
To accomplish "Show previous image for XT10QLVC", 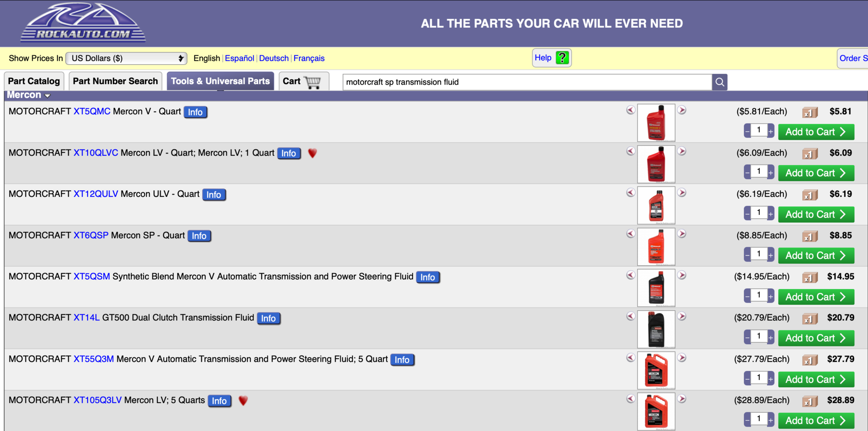I will [631, 151].
